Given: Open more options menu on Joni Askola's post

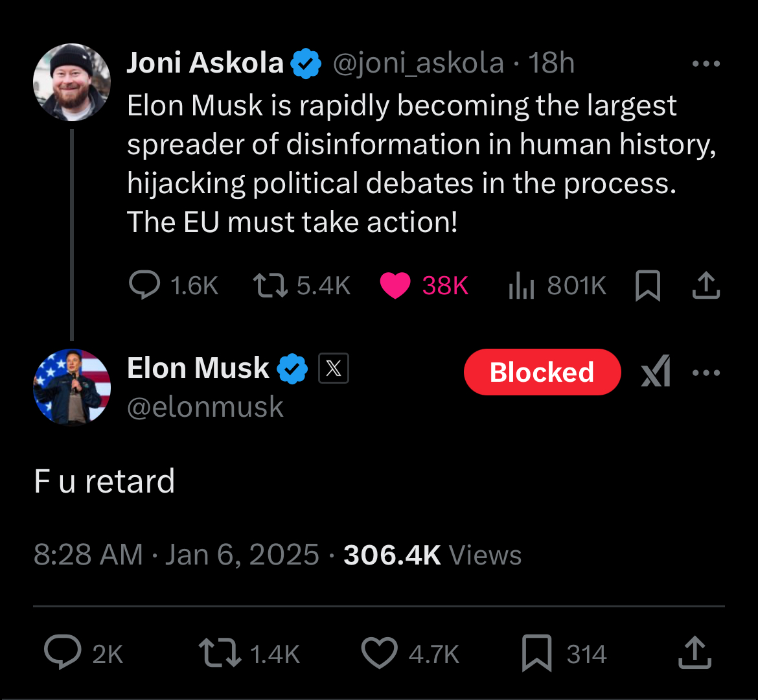Looking at the screenshot, I should pyautogui.click(x=706, y=64).
